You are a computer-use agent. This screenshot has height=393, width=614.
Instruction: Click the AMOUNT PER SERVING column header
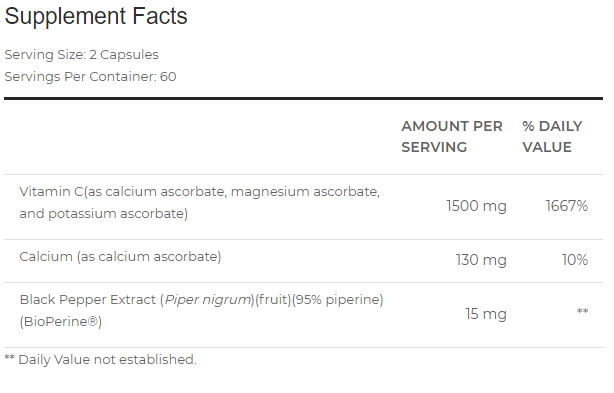coord(452,137)
